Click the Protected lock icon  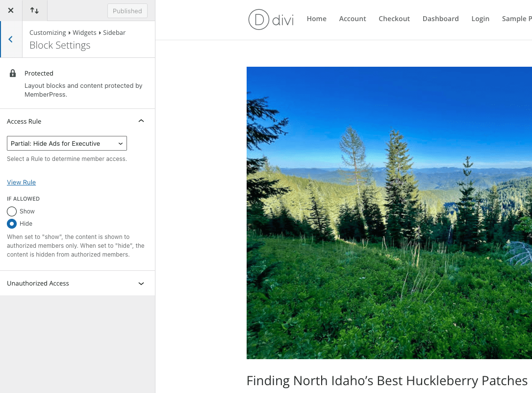[x=13, y=74]
